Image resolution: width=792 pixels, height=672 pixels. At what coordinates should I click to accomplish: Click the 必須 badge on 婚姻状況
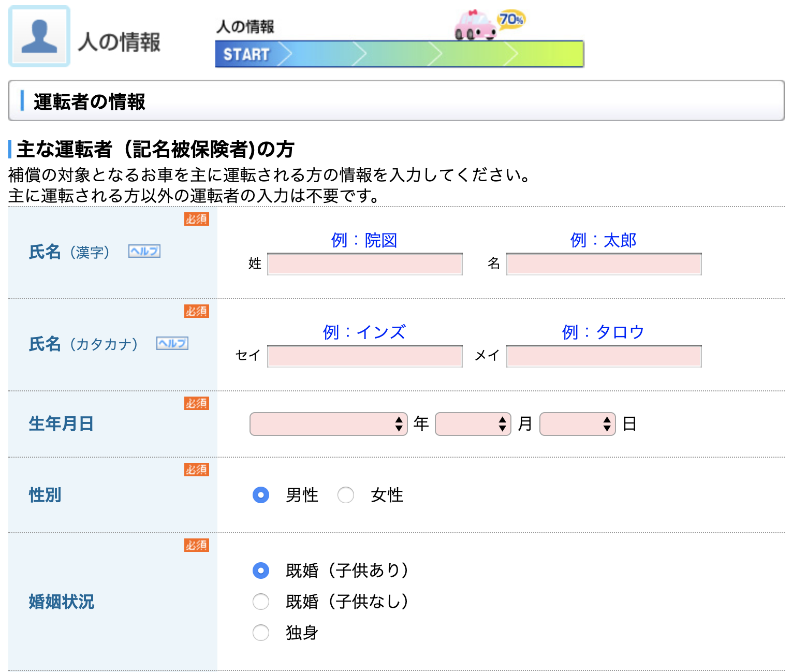point(196,546)
